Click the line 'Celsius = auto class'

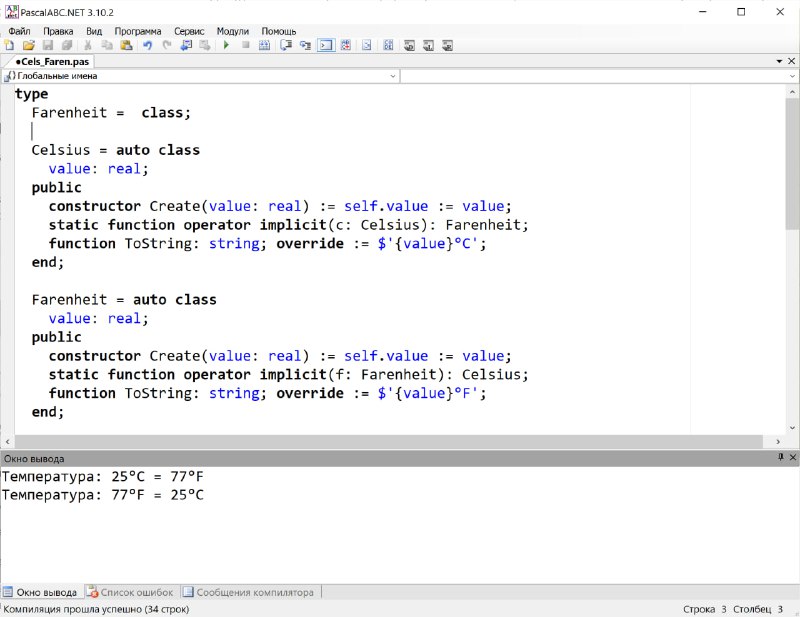(116, 150)
